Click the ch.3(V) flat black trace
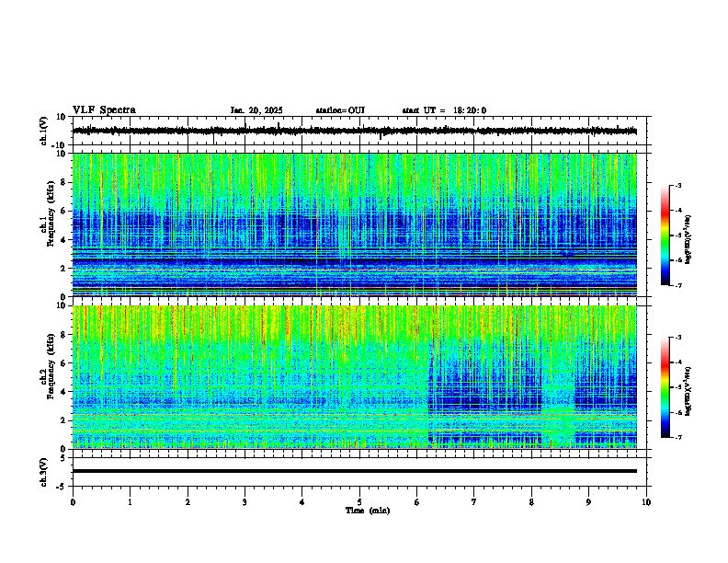Screen dimensions: 728x563 click(x=355, y=471)
